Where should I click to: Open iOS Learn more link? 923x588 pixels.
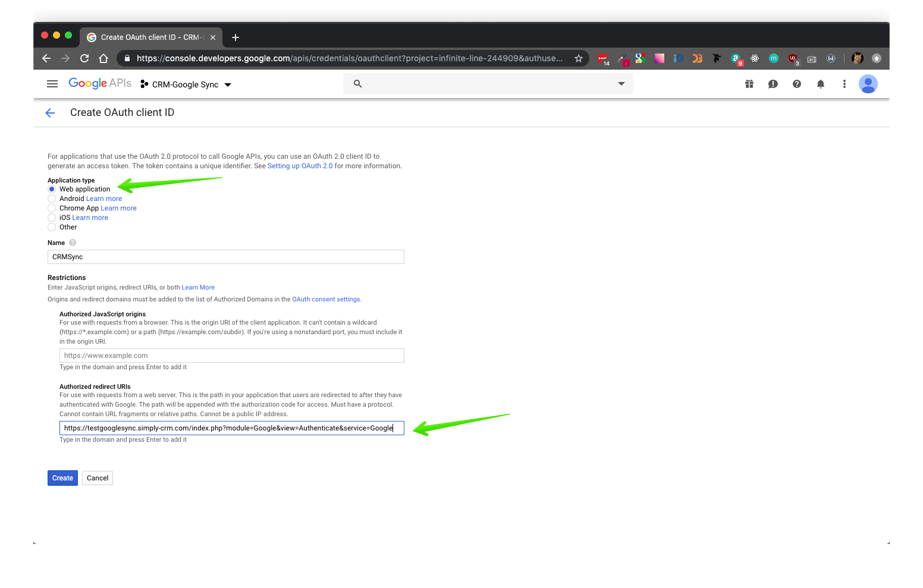[x=90, y=218]
